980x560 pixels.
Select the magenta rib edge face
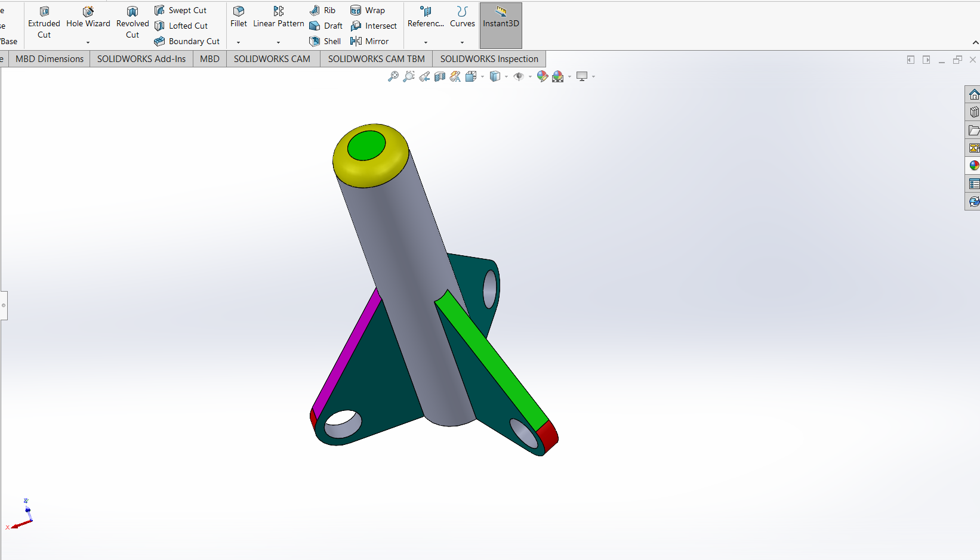click(x=347, y=354)
